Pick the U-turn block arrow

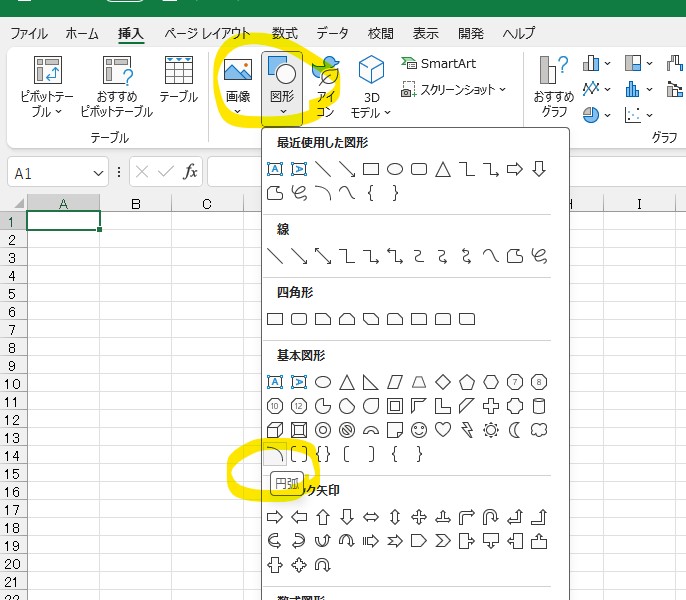[x=490, y=517]
